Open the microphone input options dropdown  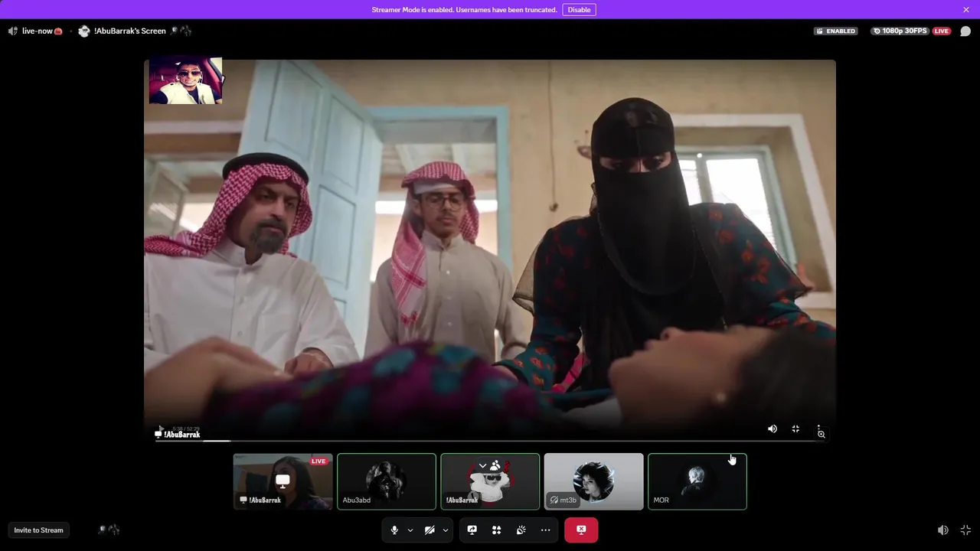point(410,530)
